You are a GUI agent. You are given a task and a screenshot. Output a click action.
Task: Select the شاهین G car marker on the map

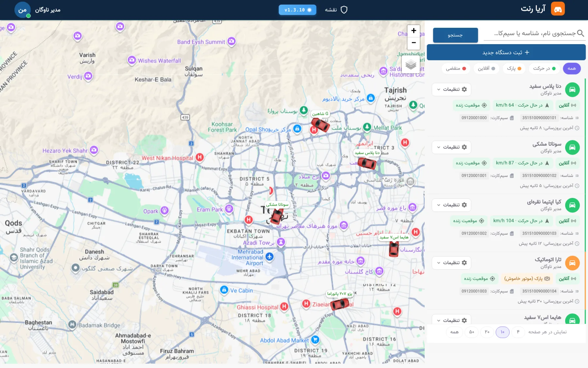(x=320, y=124)
